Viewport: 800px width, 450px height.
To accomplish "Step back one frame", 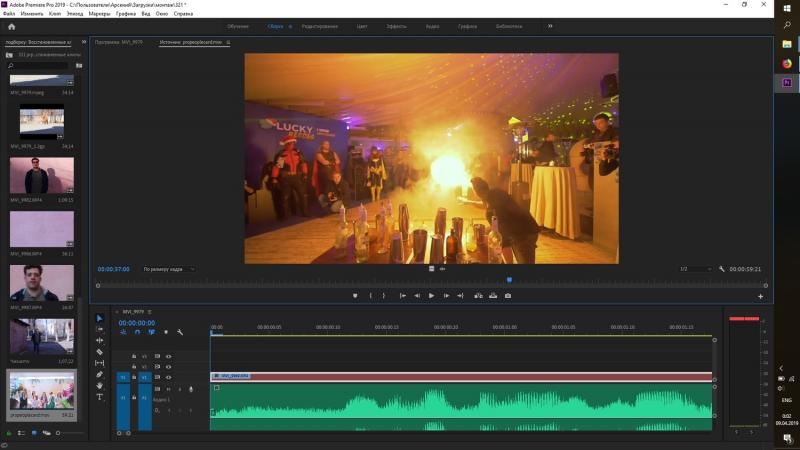I will 417,296.
